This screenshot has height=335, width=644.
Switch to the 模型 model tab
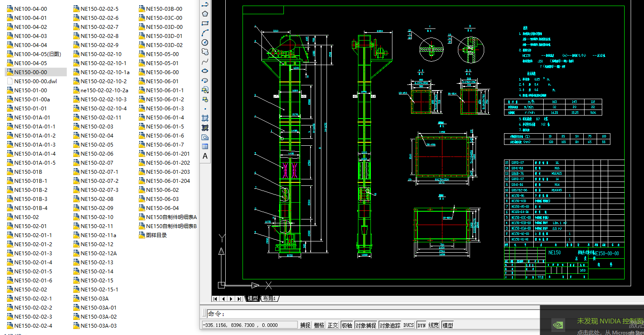252,299
